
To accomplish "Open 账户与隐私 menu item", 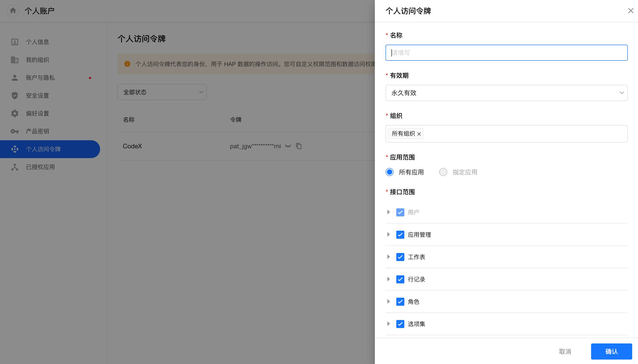I will tap(50, 78).
